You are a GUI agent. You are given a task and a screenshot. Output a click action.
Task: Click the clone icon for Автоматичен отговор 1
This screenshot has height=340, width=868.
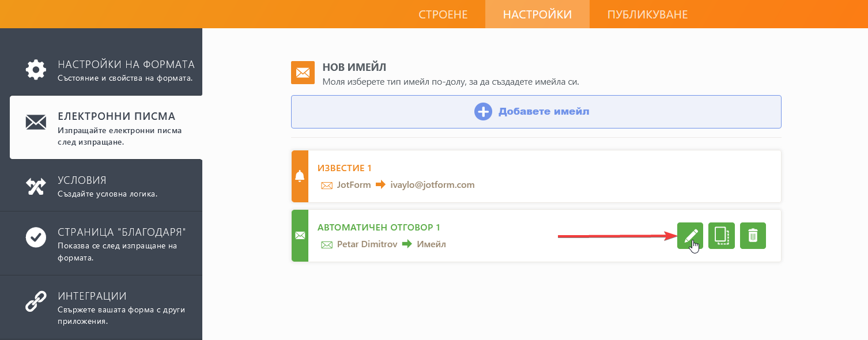coord(722,236)
